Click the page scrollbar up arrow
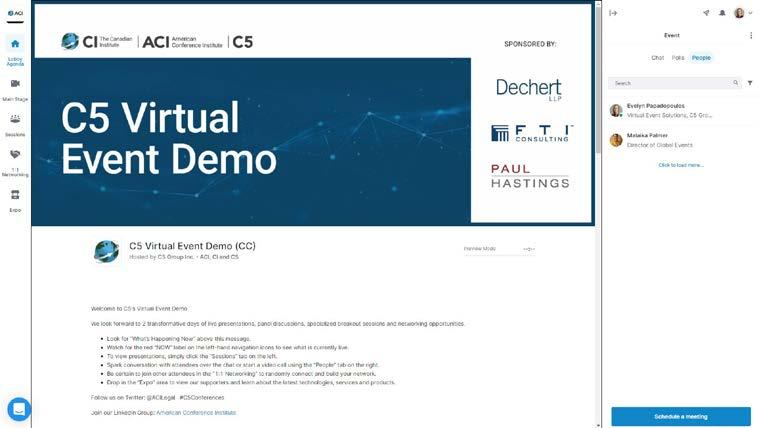This screenshot has width=759, height=428. 598,3
